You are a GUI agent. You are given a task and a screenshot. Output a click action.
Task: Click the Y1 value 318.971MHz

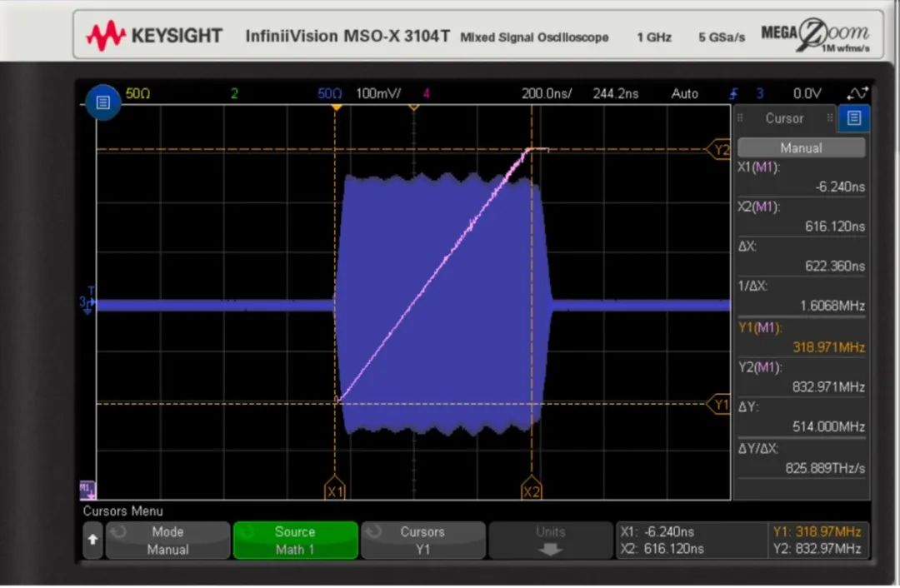tap(829, 347)
